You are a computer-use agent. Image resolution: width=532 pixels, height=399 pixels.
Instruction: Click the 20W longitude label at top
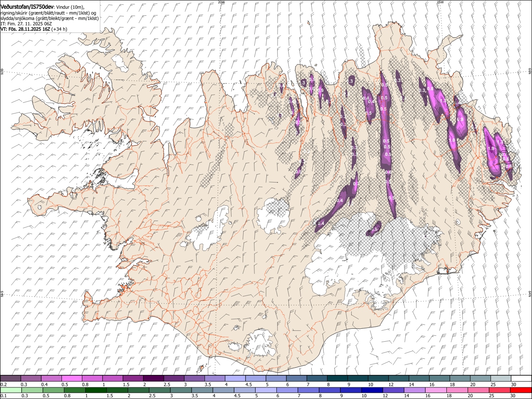point(221,2)
